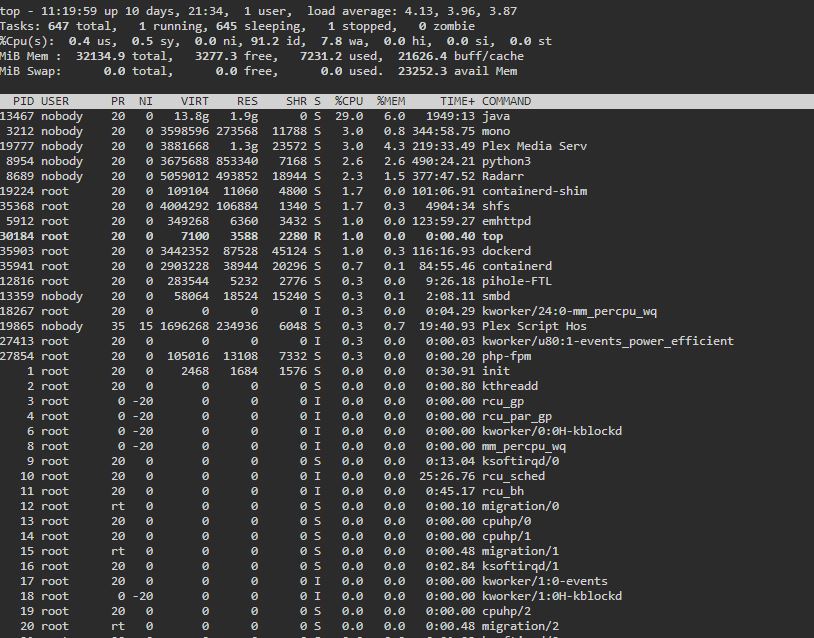Click the TIME+ column header
This screenshot has height=638, width=814.
click(457, 101)
